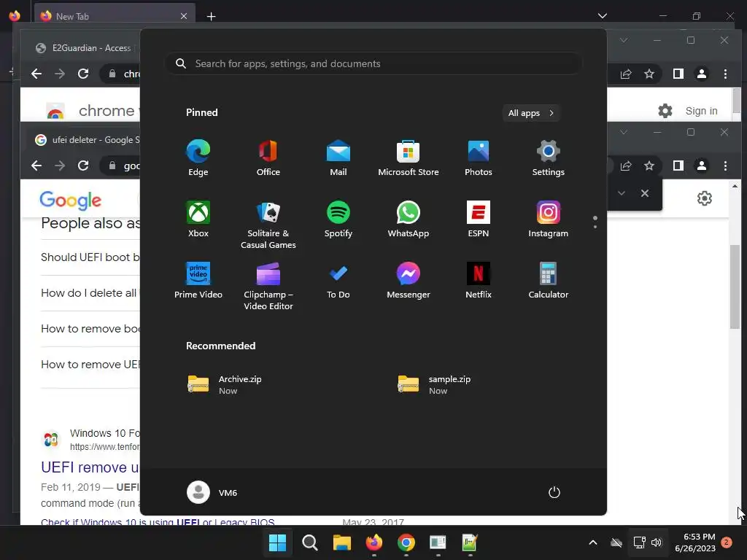This screenshot has height=560, width=747.
Task: Go back in Google search Chrome window
Action: pos(36,166)
